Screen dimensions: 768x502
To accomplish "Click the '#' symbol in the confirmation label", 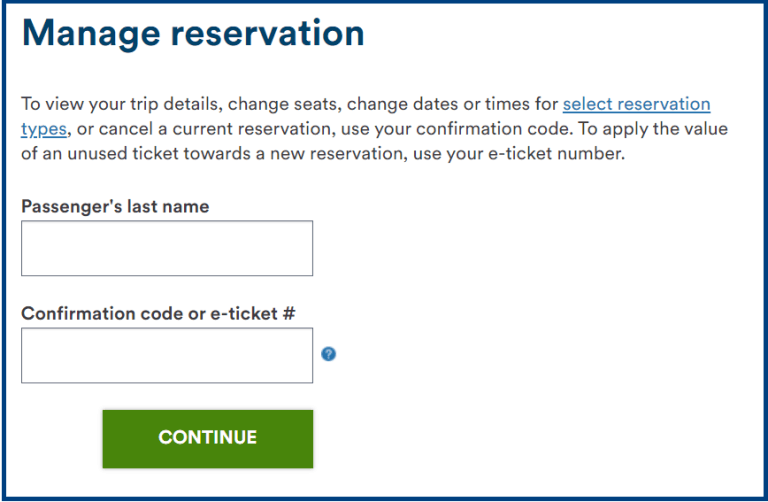I will click(x=289, y=313).
